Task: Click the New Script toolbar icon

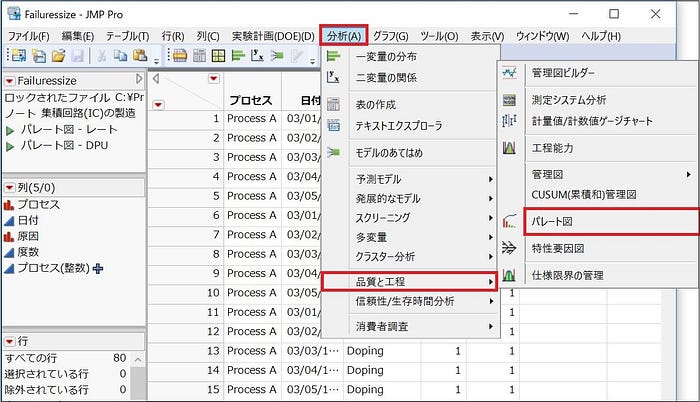Action: tap(39, 56)
